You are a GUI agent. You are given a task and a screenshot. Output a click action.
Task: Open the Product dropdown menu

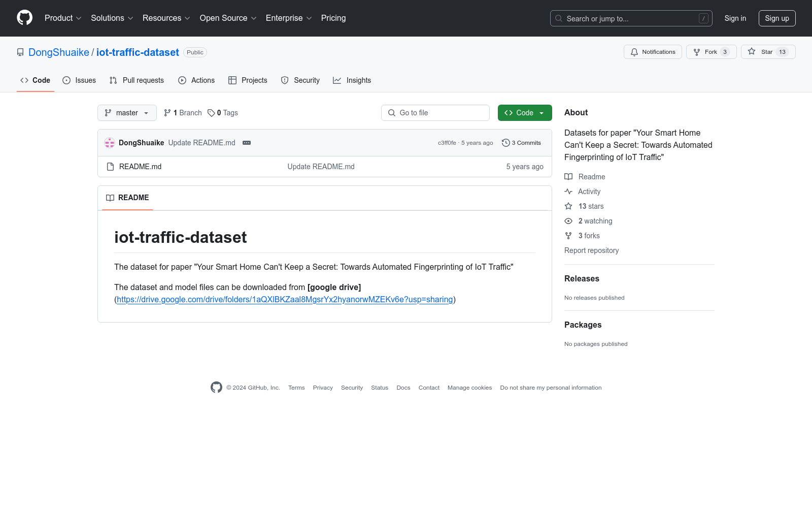click(x=63, y=18)
